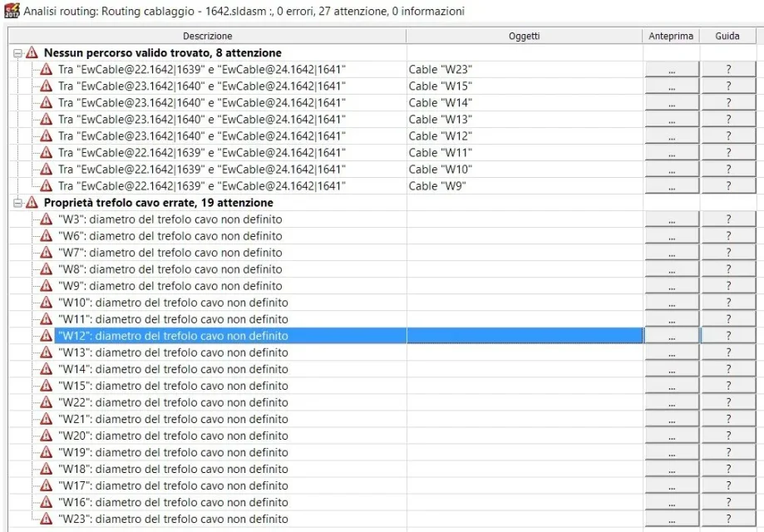Click the Guida column header
The image size is (764, 532).
[727, 36]
